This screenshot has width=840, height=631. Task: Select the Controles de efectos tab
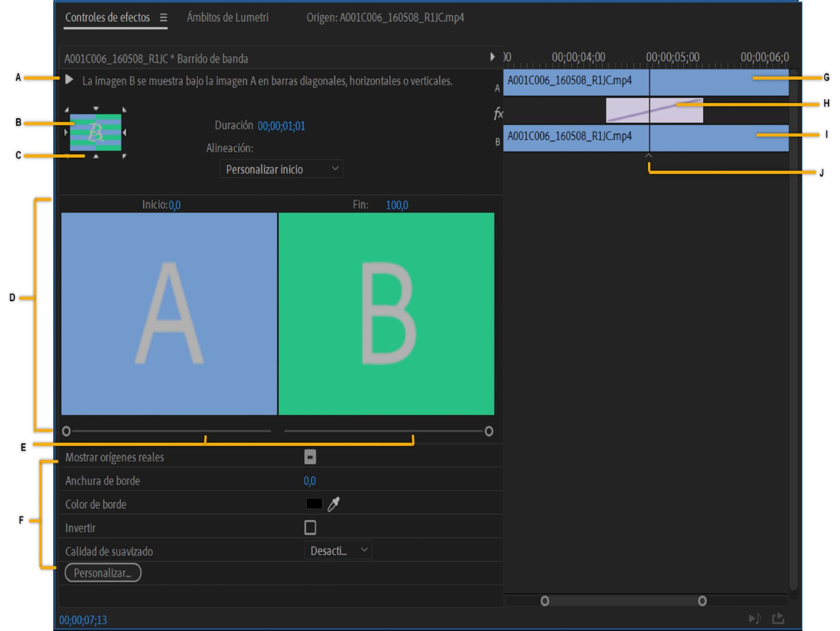click(x=107, y=18)
